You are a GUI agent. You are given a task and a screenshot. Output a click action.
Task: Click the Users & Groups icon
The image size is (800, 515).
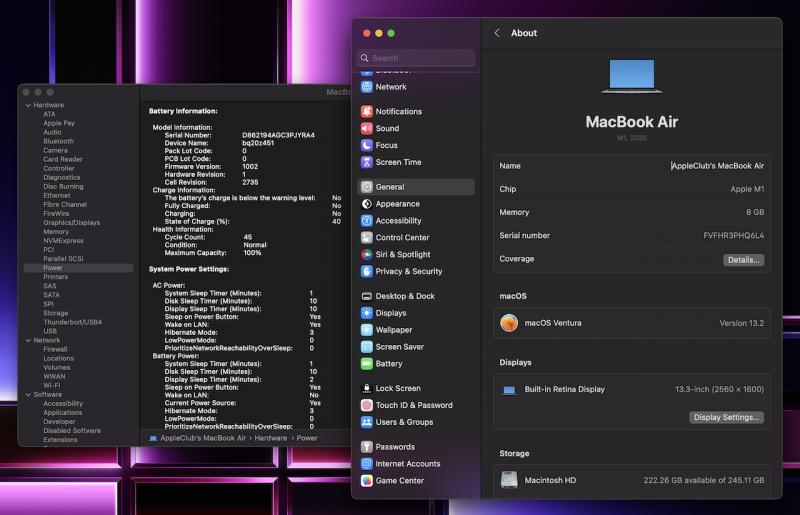click(366, 422)
